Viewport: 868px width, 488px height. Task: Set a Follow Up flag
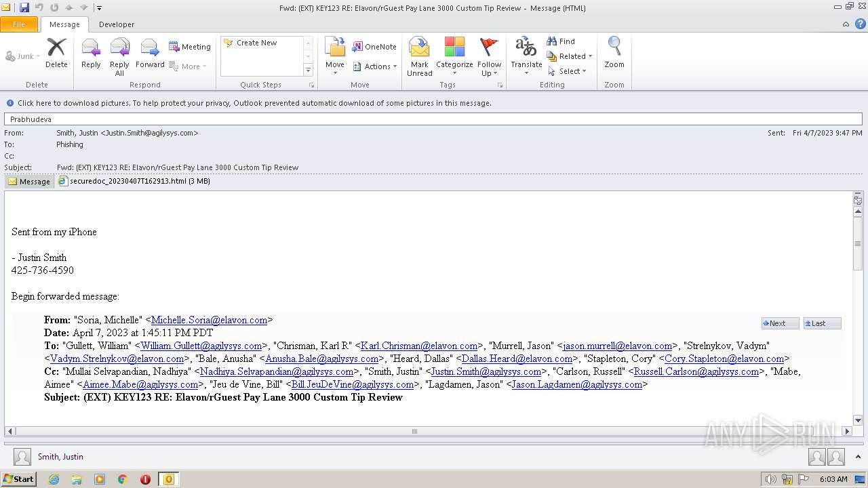point(489,56)
